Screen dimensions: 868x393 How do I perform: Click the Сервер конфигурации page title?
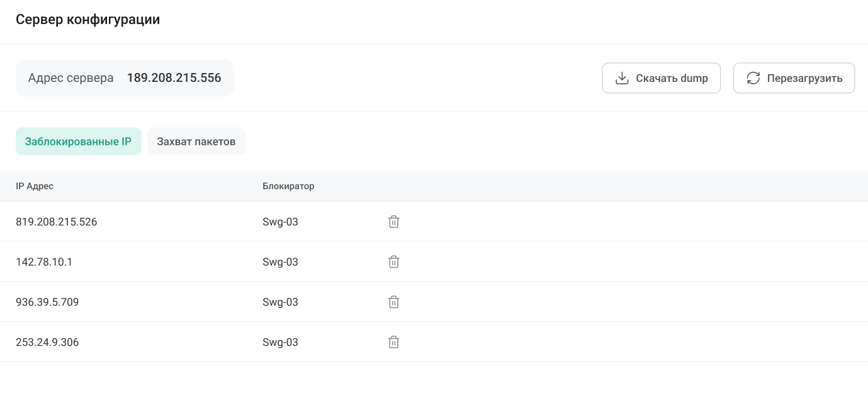pyautogui.click(x=87, y=20)
